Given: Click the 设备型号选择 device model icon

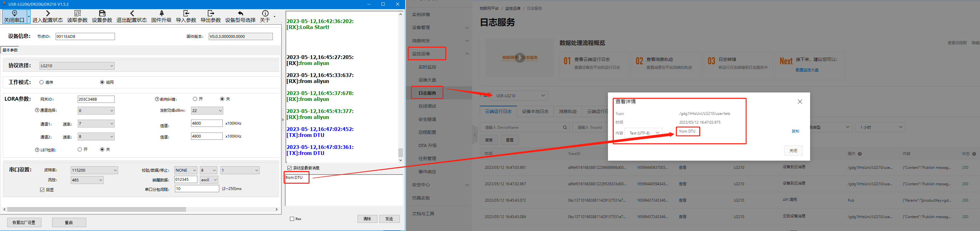Looking at the screenshot, I should pos(240,13).
